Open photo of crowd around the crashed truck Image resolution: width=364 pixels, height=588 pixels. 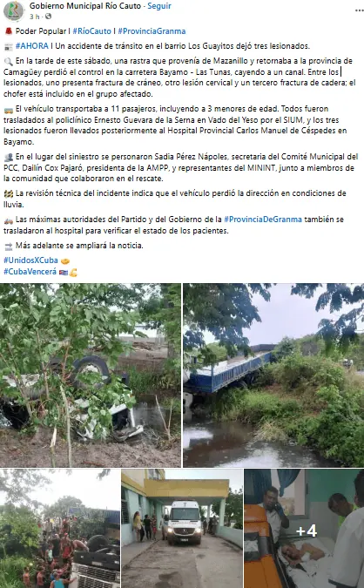(x=60, y=529)
